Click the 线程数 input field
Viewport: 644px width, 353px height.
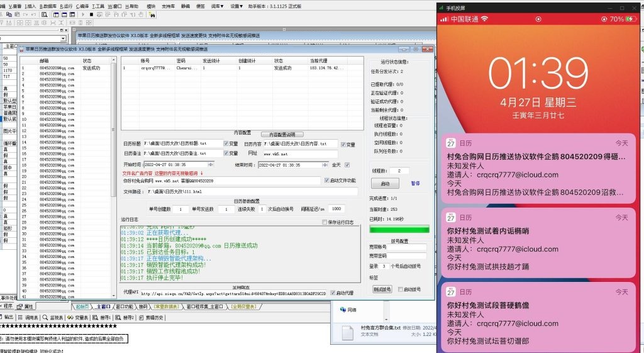(399, 171)
